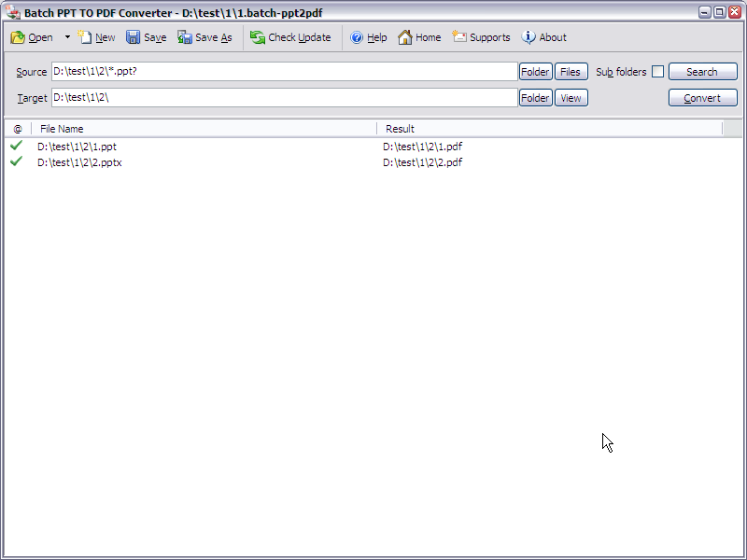
Task: Choose Save As in toolbar
Action: [x=204, y=37]
